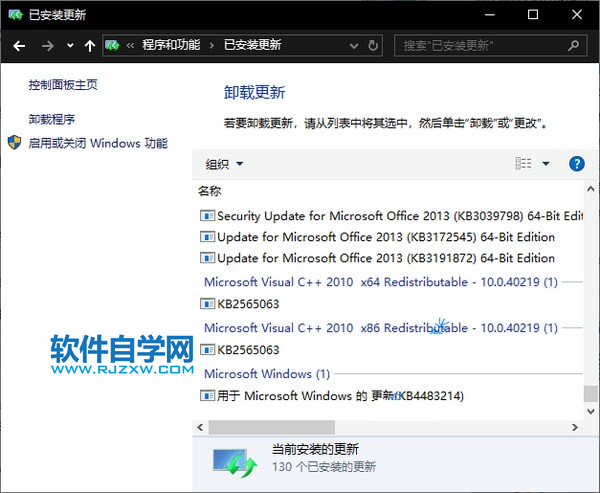
Task: Minimize the 已安装更新 window
Action: point(490,15)
